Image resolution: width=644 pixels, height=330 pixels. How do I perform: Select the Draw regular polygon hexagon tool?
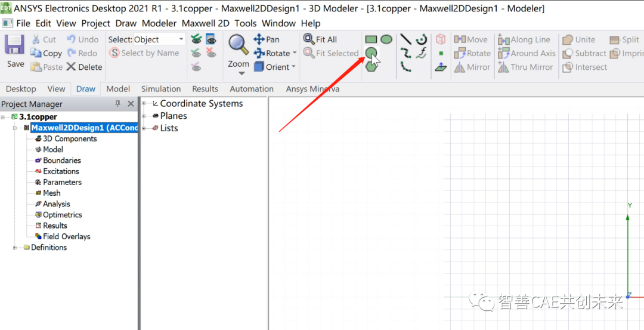(x=371, y=66)
